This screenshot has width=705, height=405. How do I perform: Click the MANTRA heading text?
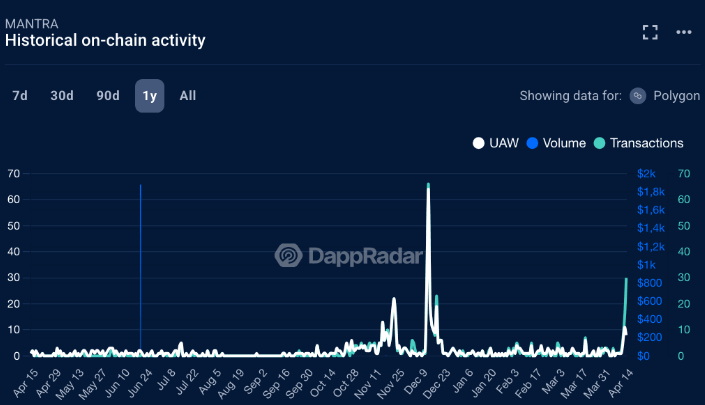(31, 24)
